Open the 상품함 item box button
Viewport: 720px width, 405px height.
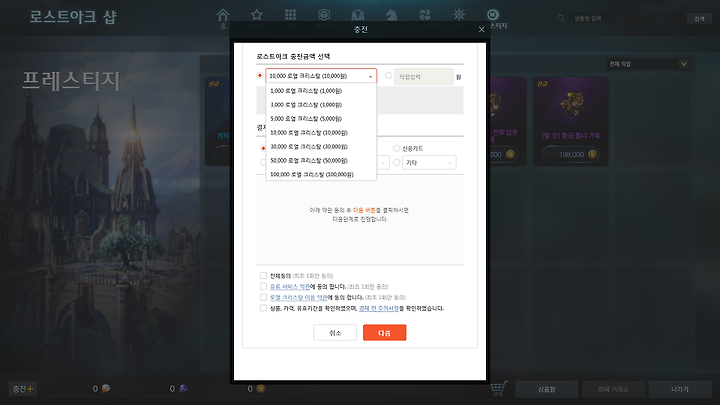pos(546,389)
